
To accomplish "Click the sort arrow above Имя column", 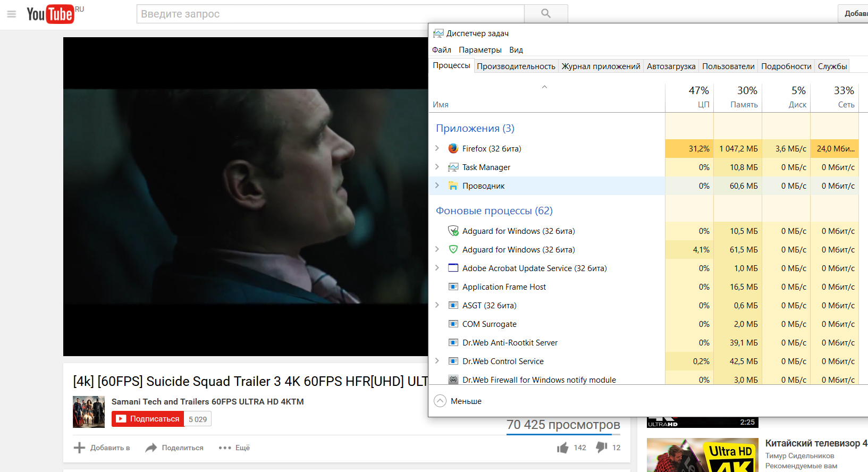I will 544,87.
